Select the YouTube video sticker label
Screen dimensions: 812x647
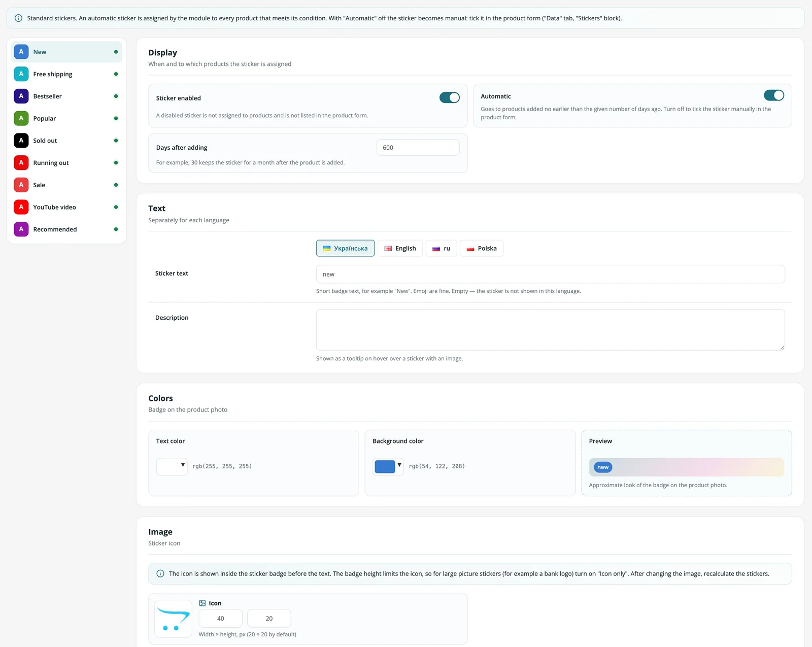54,207
